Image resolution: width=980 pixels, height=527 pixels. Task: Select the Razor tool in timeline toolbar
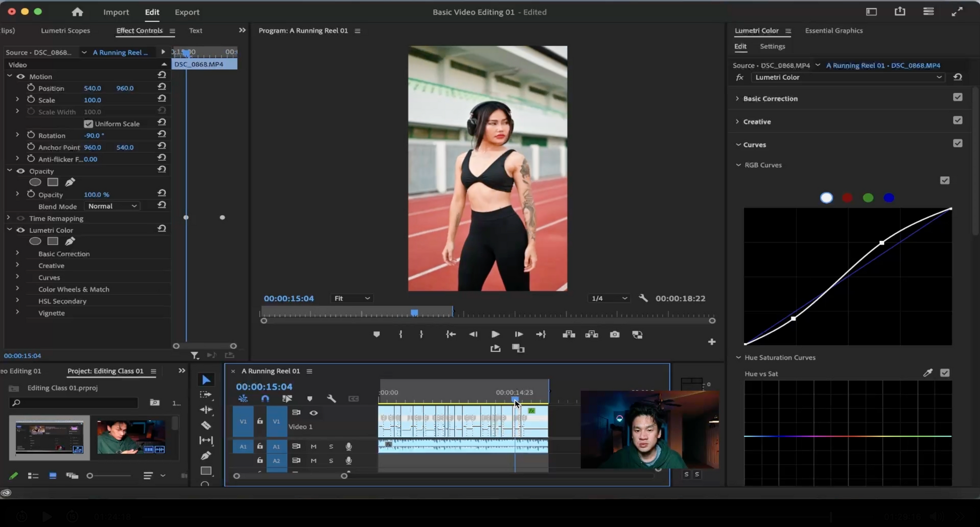point(206,425)
